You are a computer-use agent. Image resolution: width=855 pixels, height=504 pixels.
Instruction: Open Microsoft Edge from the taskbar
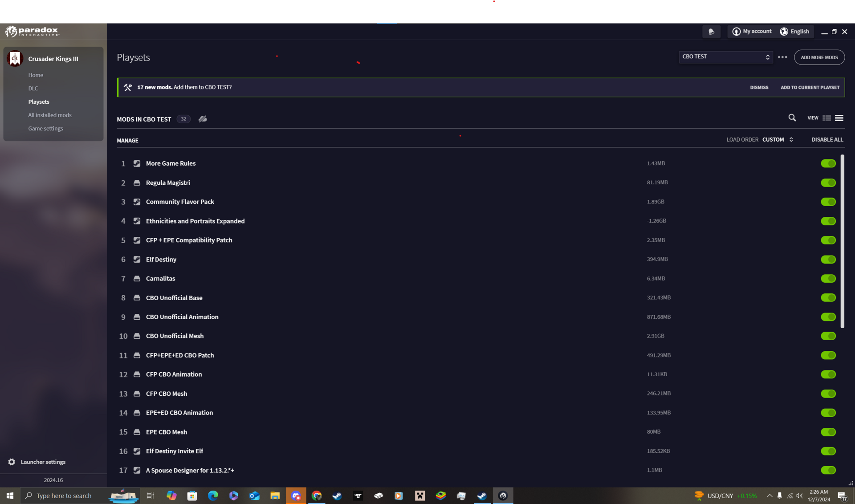point(213,496)
